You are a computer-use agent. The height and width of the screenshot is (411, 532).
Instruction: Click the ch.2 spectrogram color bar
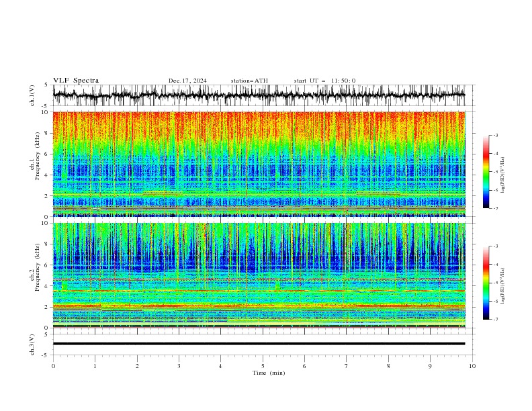point(486,283)
